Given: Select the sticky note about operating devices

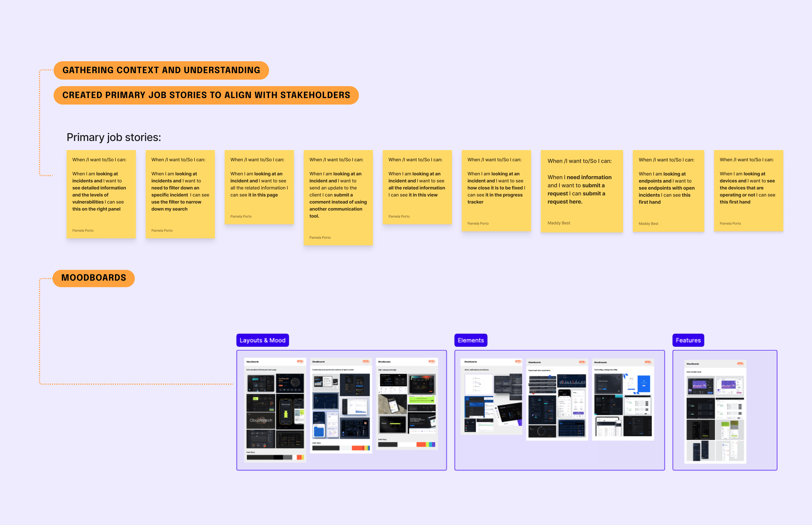Looking at the screenshot, I should click(x=748, y=191).
